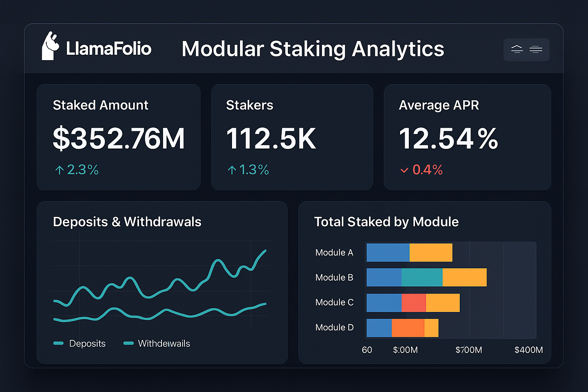Click the downward red arrow on Average APR card

[405, 170]
